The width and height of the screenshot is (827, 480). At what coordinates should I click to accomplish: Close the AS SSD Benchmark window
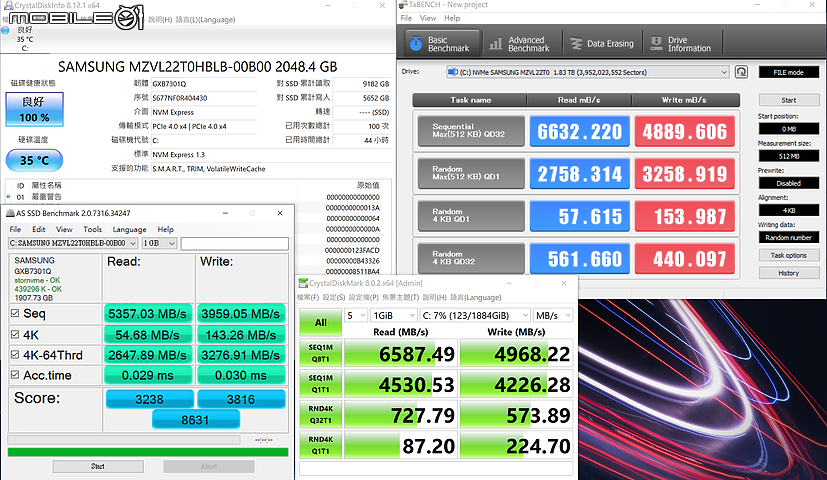[x=280, y=213]
